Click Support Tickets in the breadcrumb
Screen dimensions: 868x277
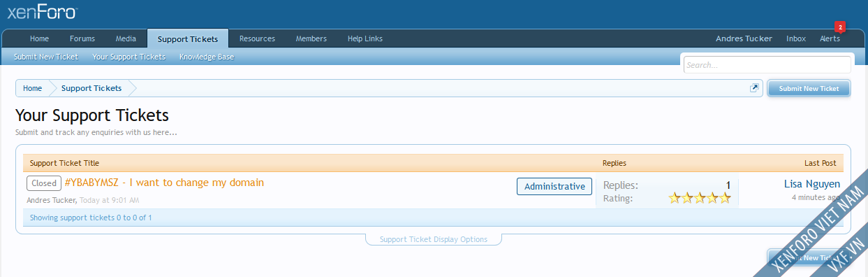coord(91,88)
